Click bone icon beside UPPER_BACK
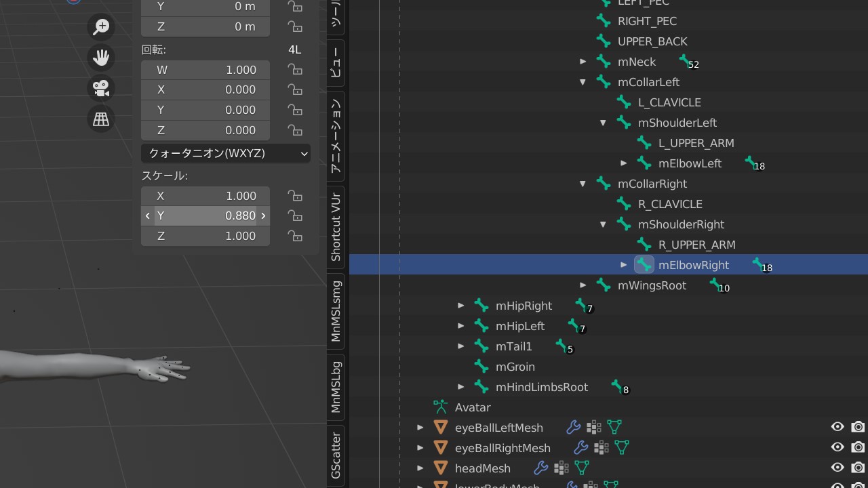This screenshot has width=868, height=488. click(x=604, y=41)
